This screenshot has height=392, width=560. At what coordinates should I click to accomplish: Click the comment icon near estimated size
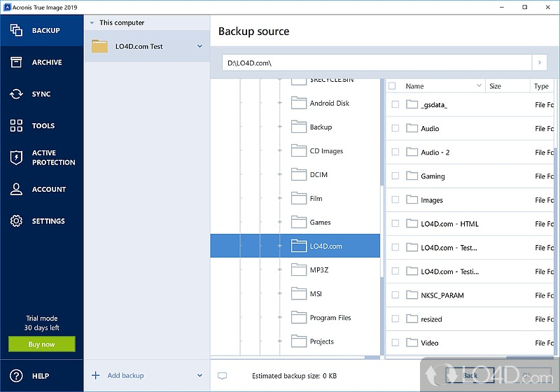[222, 376]
